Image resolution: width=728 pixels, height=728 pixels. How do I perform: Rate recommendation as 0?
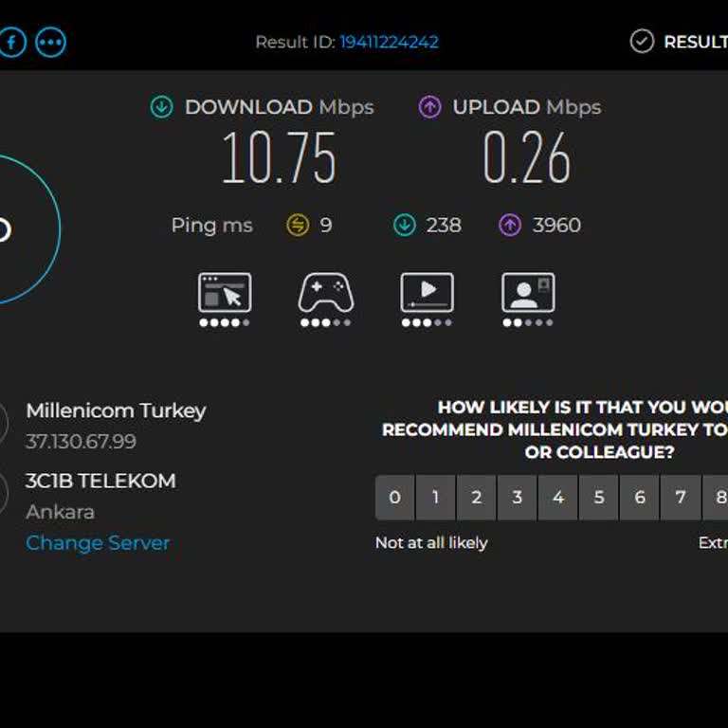pyautogui.click(x=394, y=498)
